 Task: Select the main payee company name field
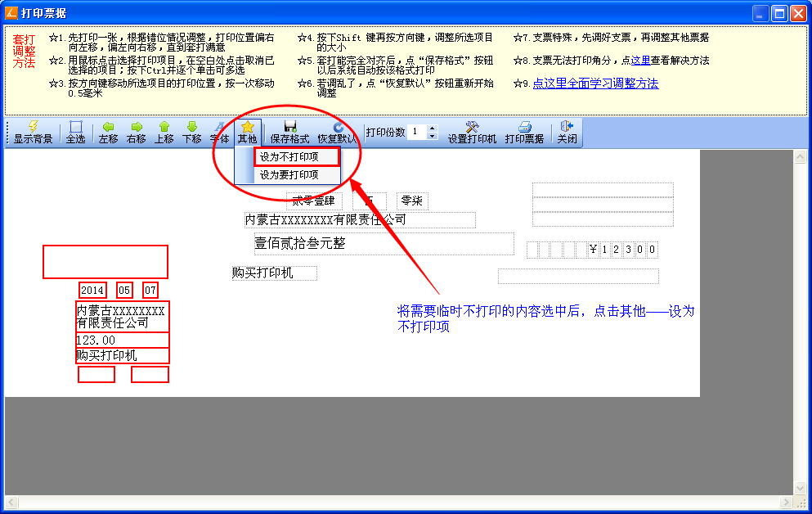360,219
